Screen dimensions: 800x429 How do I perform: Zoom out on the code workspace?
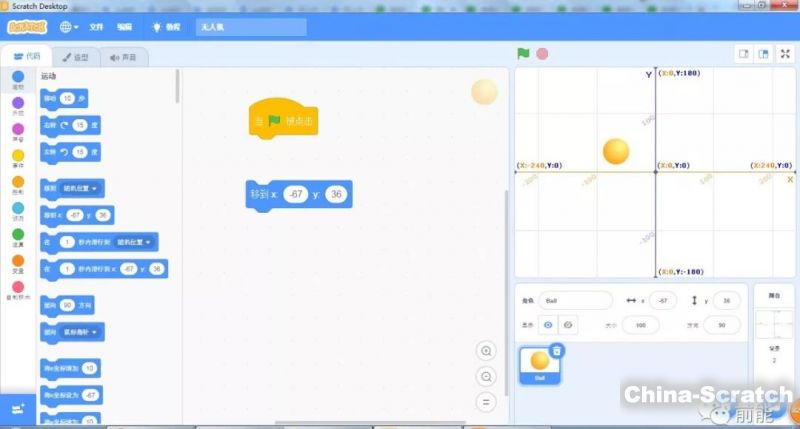pyautogui.click(x=486, y=376)
